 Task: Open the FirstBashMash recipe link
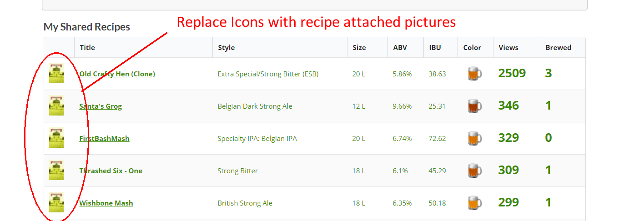point(104,138)
